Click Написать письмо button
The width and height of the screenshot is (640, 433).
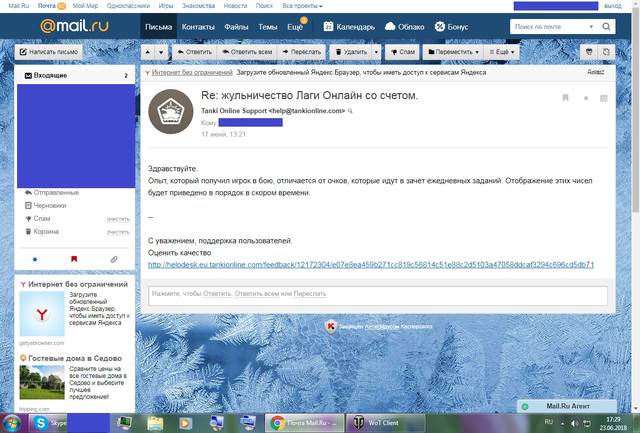49,52
